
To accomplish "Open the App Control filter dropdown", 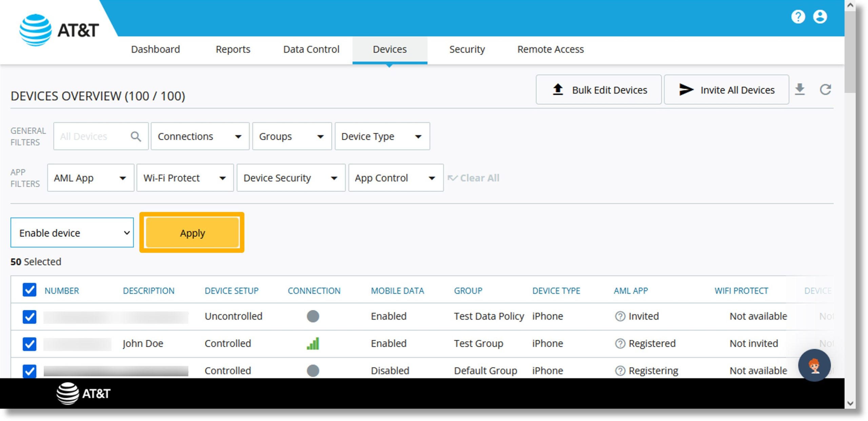I will click(396, 178).
